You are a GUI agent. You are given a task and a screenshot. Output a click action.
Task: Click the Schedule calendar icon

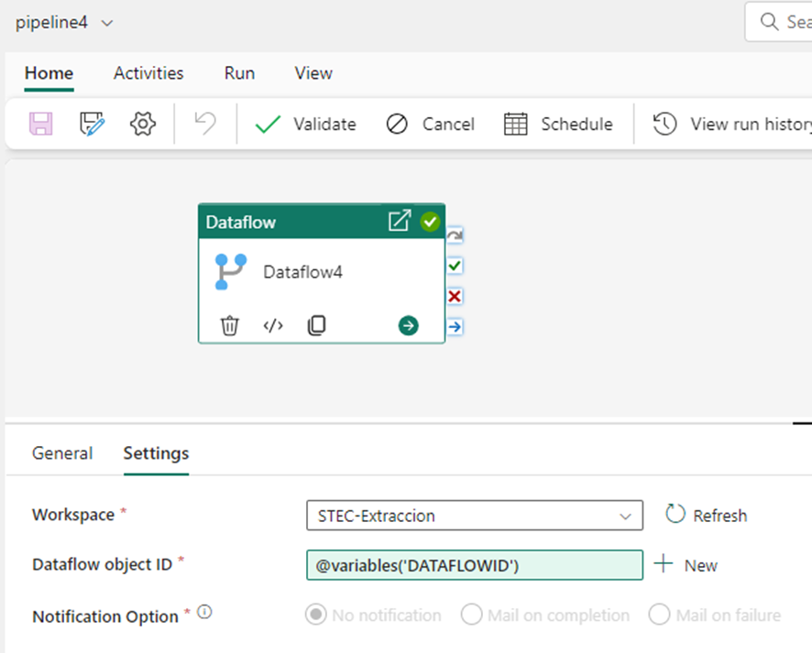(x=515, y=125)
